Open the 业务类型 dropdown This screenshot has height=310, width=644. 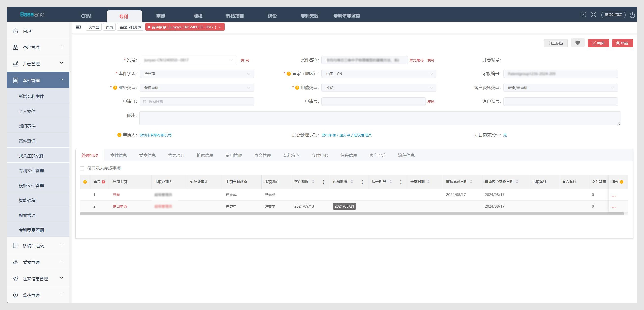coord(197,88)
